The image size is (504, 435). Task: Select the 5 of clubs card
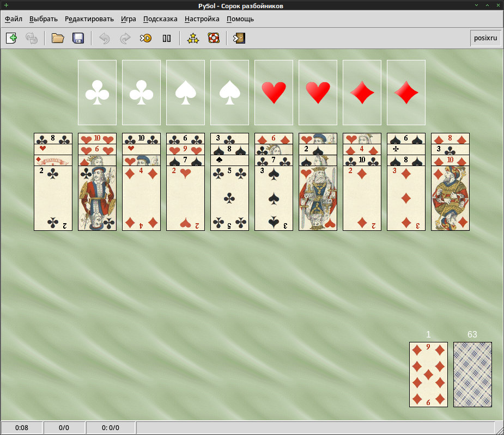click(x=229, y=198)
